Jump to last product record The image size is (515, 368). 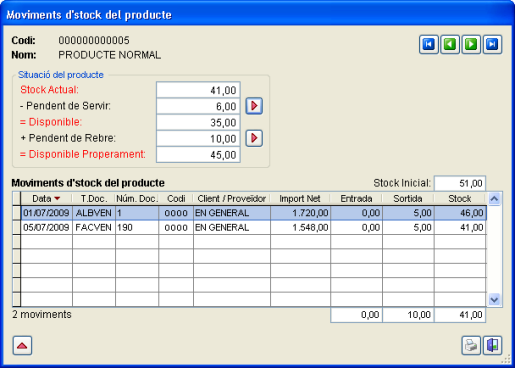coord(492,44)
